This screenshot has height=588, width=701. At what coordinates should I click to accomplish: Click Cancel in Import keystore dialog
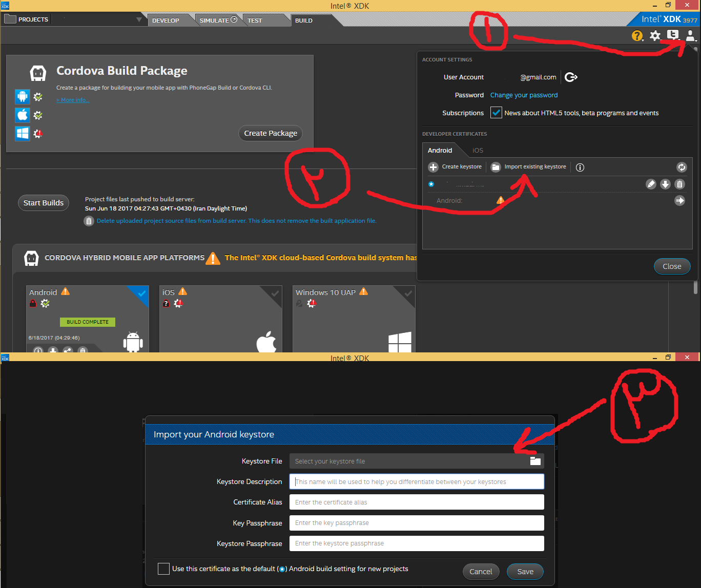tap(481, 572)
